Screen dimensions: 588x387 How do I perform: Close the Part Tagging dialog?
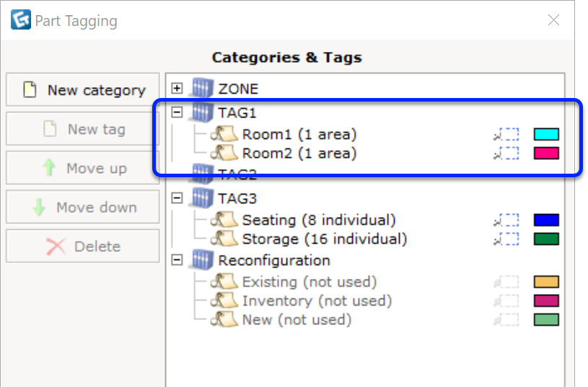pos(553,20)
